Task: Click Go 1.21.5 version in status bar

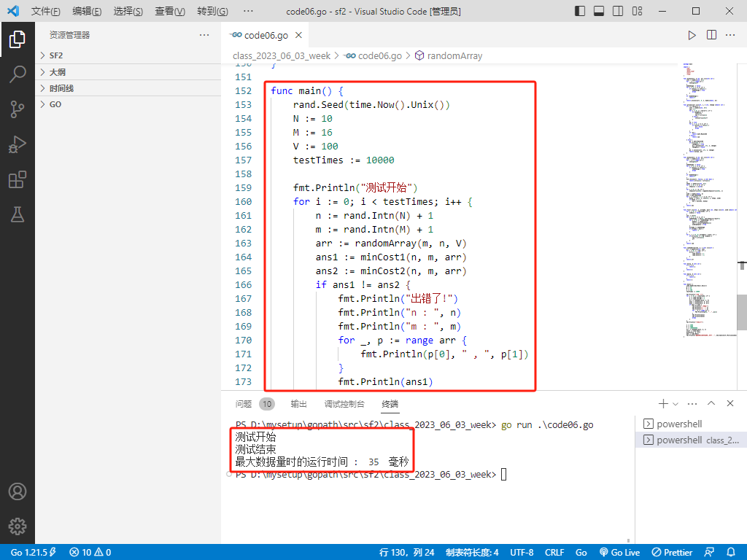Action: (33, 552)
